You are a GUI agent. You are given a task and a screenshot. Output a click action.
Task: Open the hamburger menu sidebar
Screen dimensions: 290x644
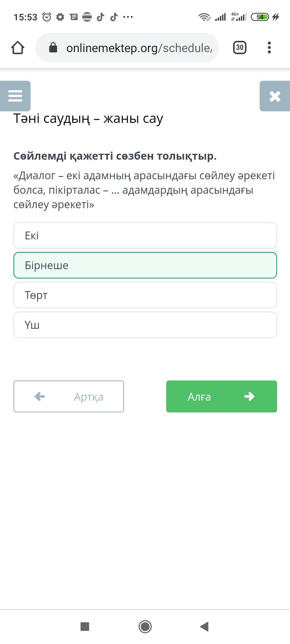pyautogui.click(x=15, y=96)
